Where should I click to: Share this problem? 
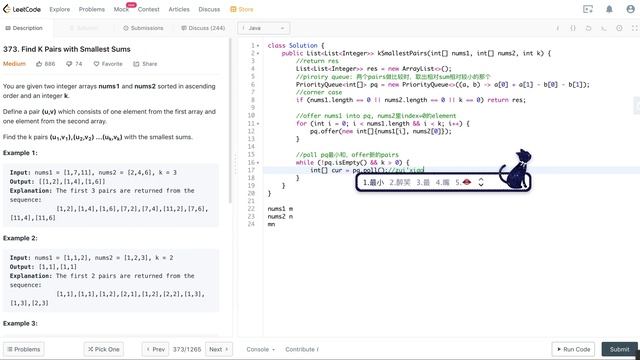145,64
